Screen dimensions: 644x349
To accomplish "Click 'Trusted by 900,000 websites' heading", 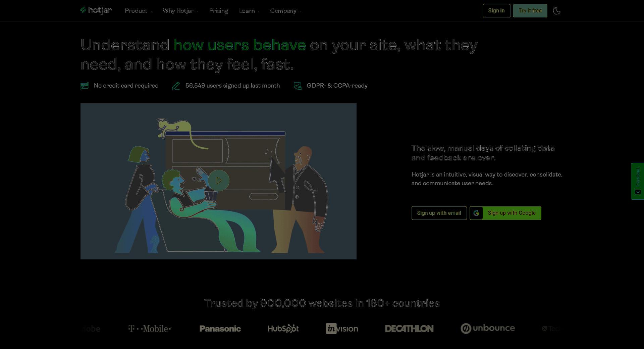I will (322, 303).
